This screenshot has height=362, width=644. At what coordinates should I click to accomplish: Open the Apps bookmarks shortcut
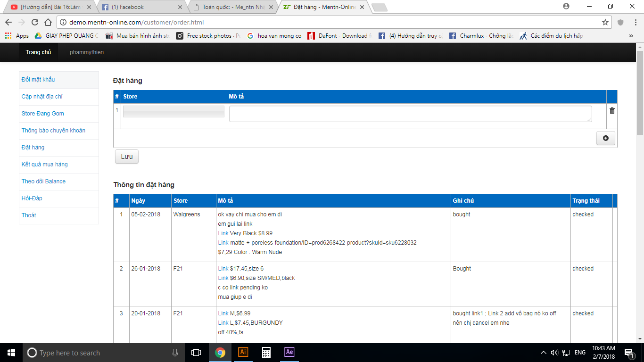coord(17,36)
